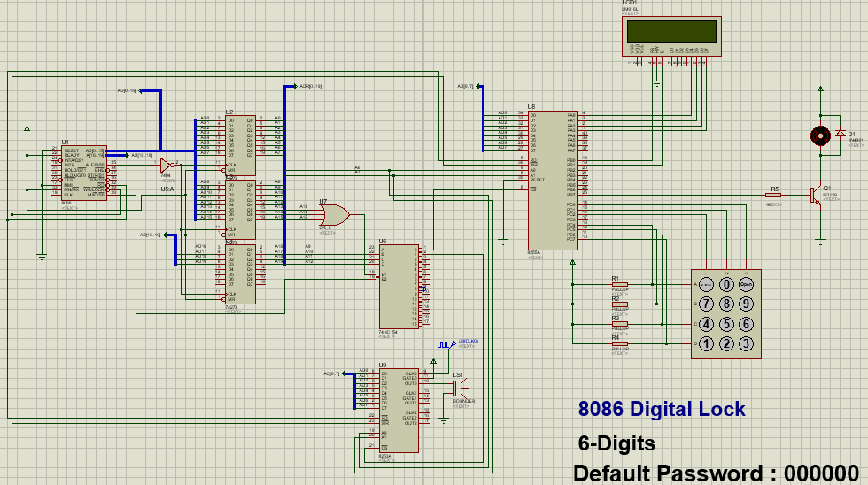The height and width of the screenshot is (485, 868).
Task: Select the U5:A inverter gate
Action: [165, 165]
